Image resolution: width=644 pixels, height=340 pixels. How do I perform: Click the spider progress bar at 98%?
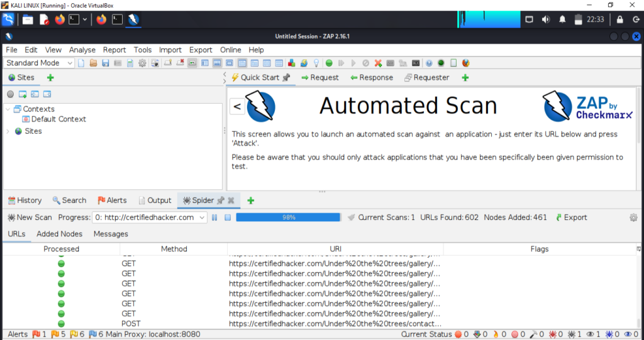288,217
